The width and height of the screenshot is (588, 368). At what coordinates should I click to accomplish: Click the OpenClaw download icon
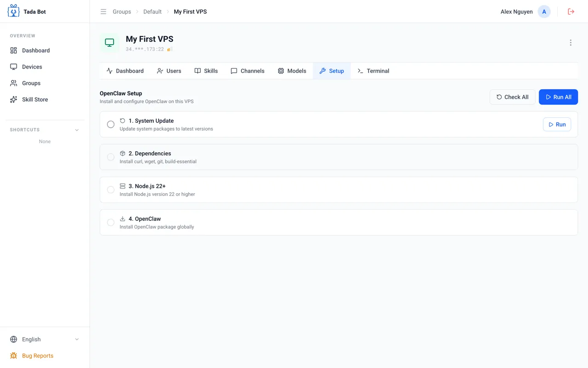pyautogui.click(x=123, y=218)
